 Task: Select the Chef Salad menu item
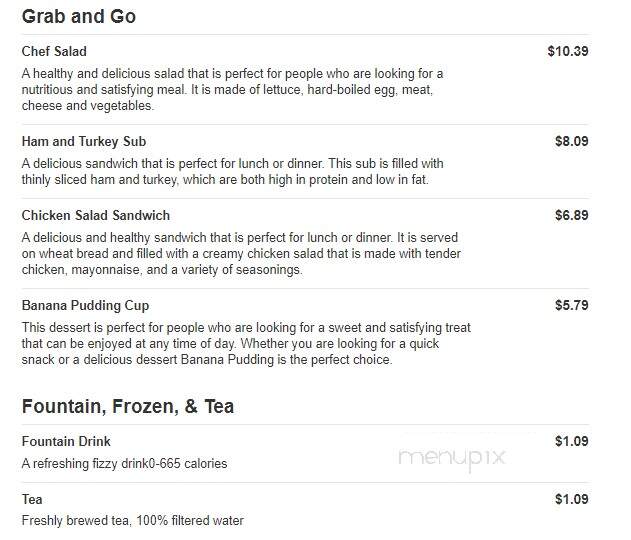coord(54,52)
